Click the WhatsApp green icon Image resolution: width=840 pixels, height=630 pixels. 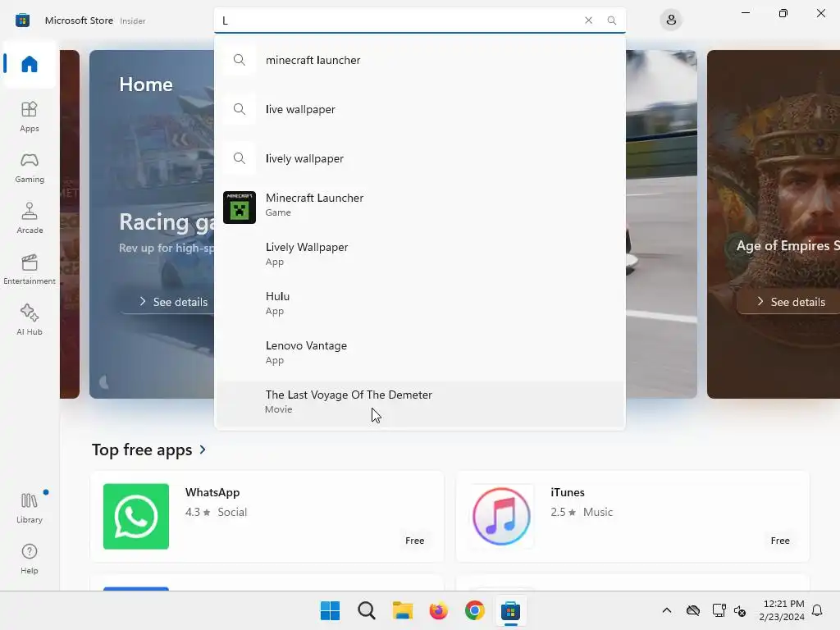tap(136, 517)
